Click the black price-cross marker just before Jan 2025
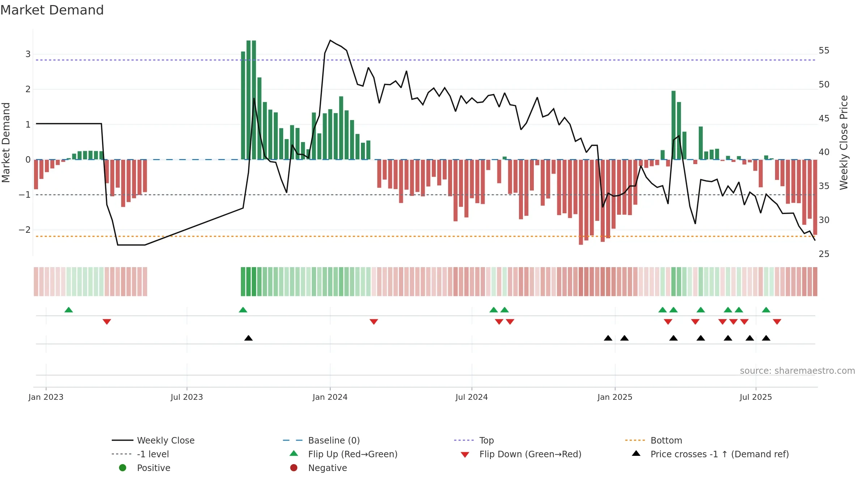 coord(608,338)
